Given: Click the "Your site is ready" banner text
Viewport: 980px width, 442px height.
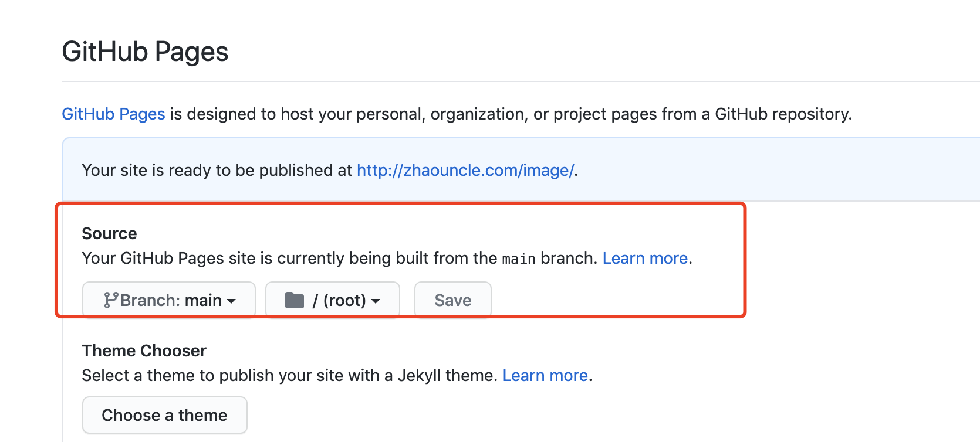Looking at the screenshot, I should click(217, 170).
